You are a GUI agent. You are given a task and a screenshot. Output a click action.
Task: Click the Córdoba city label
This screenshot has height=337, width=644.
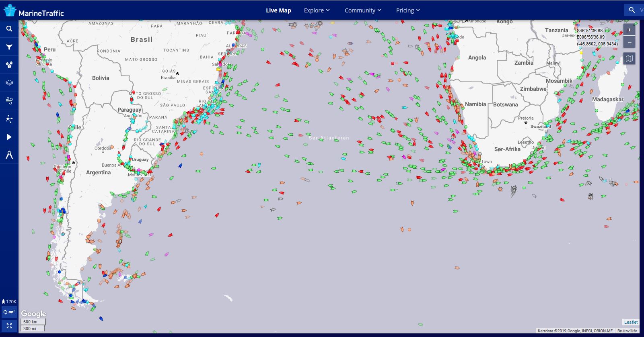point(103,148)
